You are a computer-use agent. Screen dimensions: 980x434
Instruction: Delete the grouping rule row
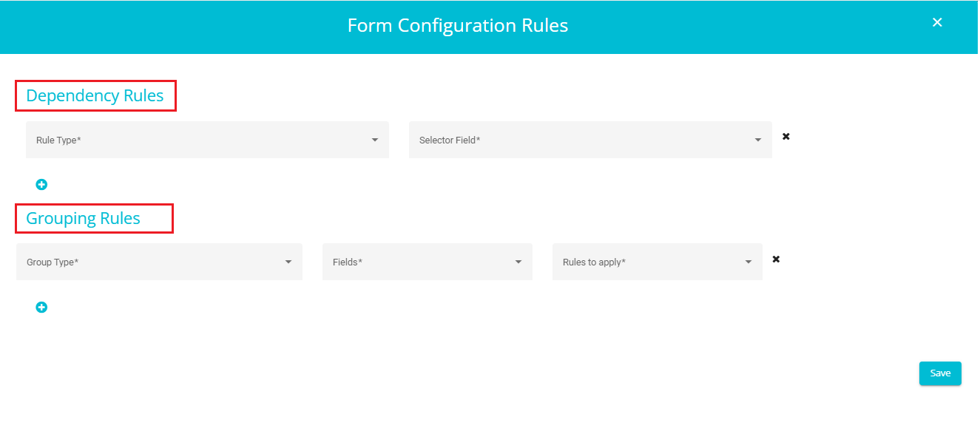coord(776,259)
